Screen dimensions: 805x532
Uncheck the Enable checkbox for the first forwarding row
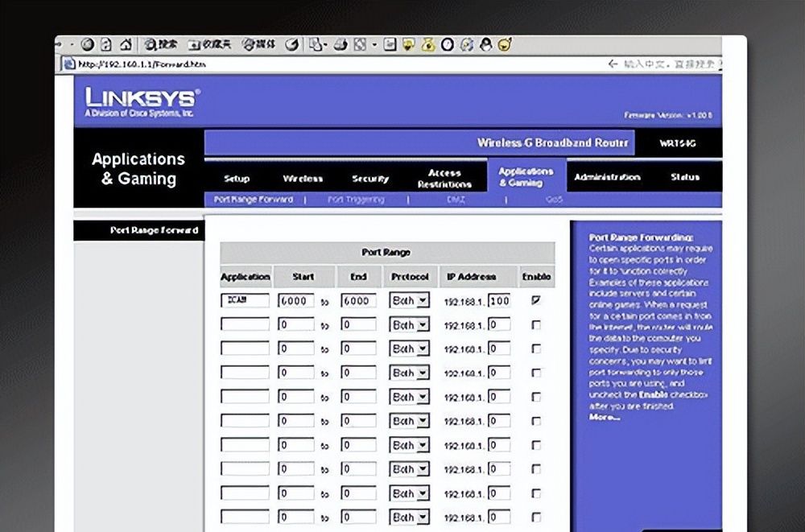(536, 301)
